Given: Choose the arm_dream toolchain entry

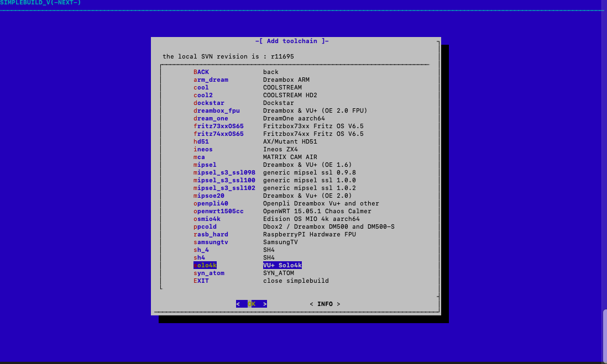Looking at the screenshot, I should 211,80.
